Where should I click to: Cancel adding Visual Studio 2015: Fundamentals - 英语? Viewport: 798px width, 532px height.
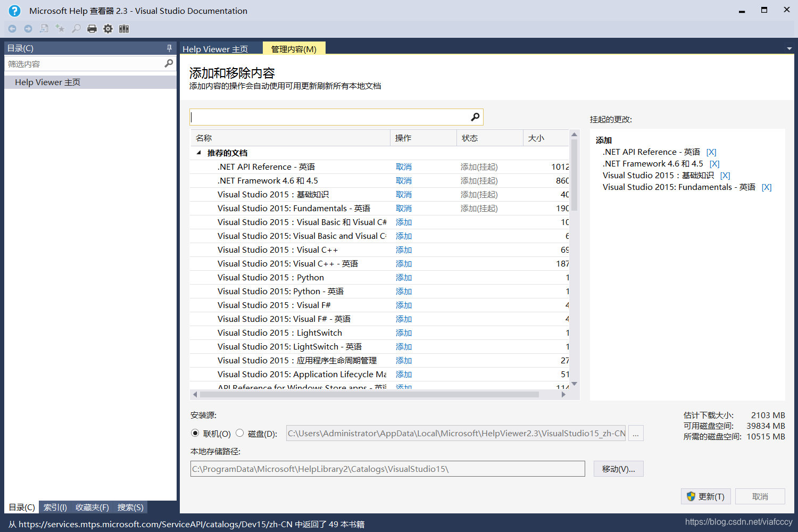click(x=404, y=209)
